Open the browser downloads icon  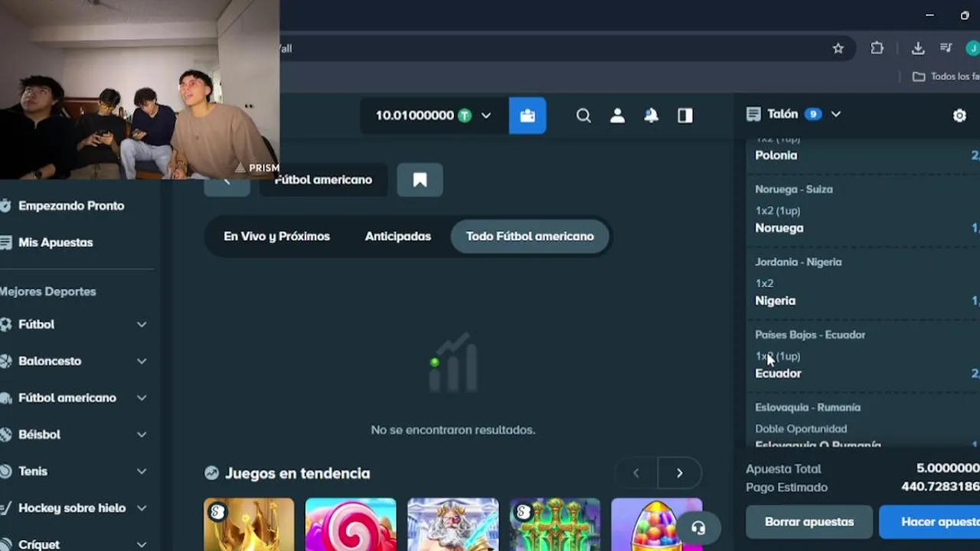coord(918,48)
